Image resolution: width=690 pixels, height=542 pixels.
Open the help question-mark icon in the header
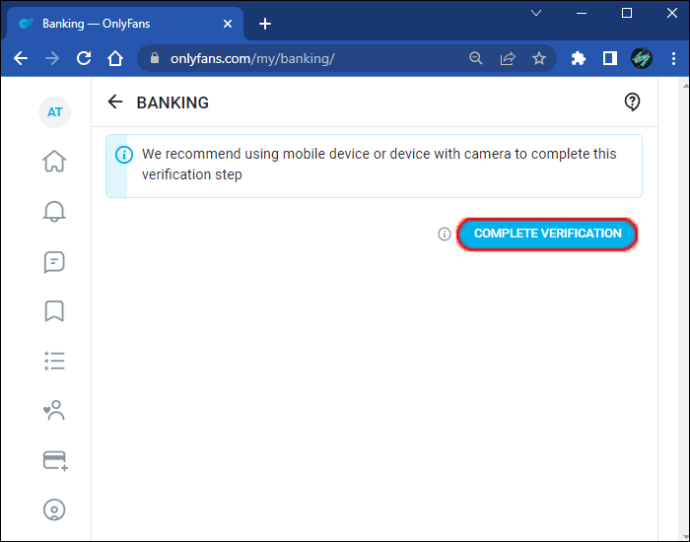point(632,102)
